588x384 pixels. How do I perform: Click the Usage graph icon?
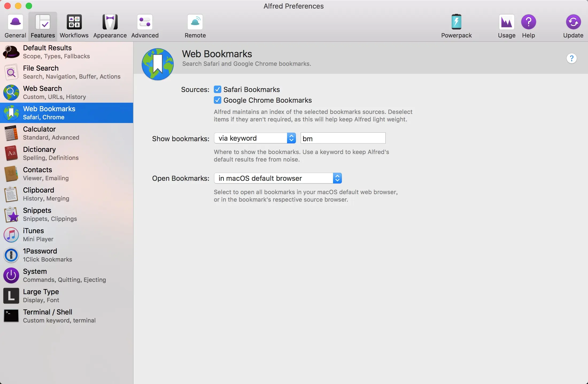coord(506,22)
